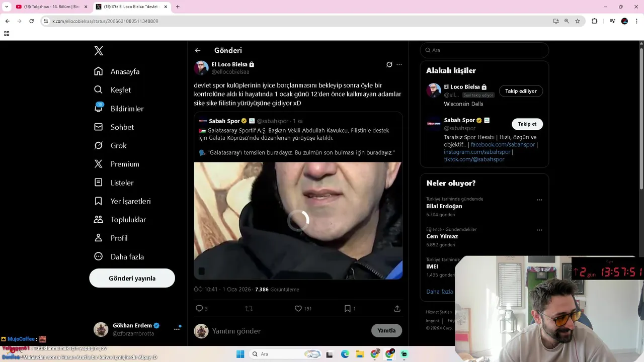This screenshot has height=362, width=644.
Task: Open the post's three-dot more menu
Action: point(399,64)
